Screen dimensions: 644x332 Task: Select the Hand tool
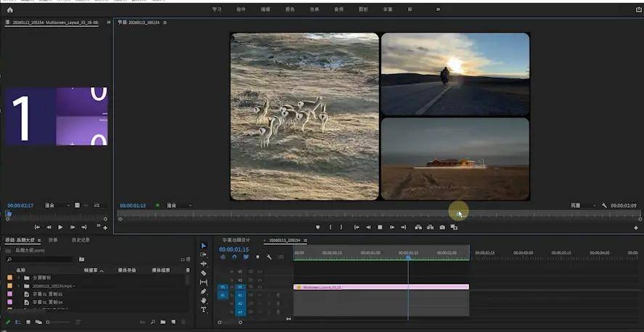pos(203,300)
